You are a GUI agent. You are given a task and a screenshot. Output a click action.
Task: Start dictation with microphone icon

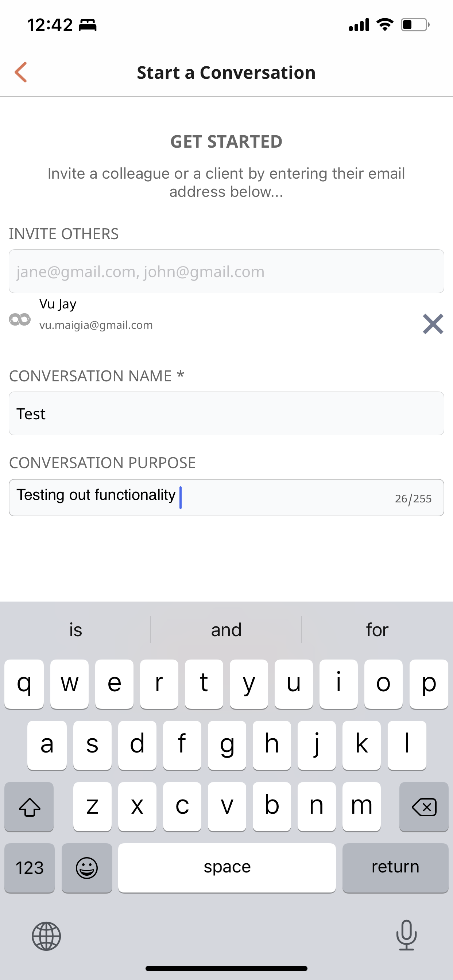(x=406, y=935)
